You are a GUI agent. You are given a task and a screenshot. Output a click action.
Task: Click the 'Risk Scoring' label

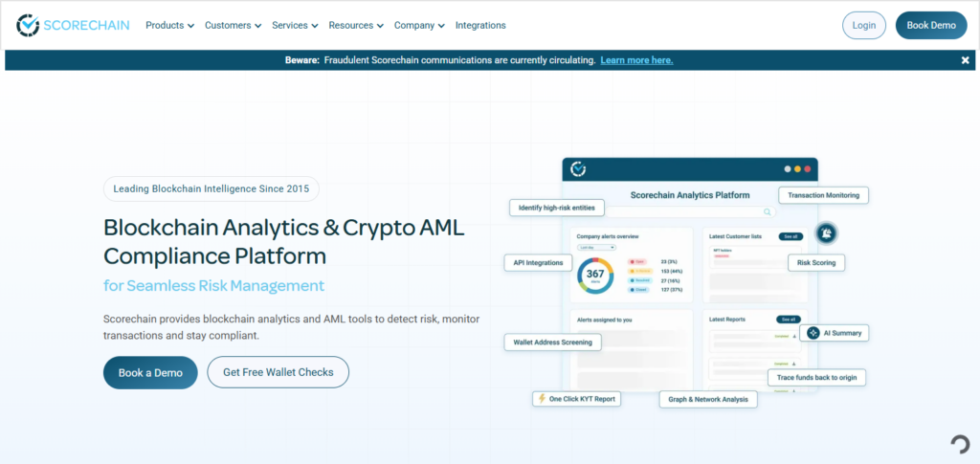coord(816,263)
